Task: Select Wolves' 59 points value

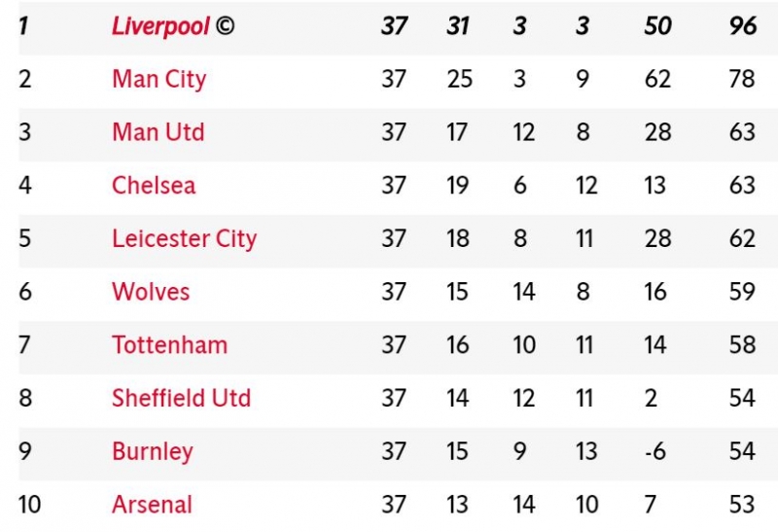Action: (x=742, y=291)
